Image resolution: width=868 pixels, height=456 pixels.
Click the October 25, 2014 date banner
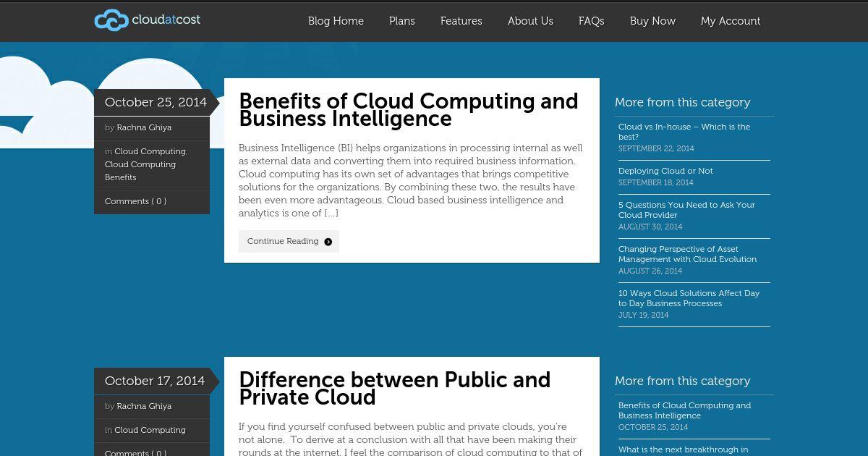pyautogui.click(x=156, y=102)
